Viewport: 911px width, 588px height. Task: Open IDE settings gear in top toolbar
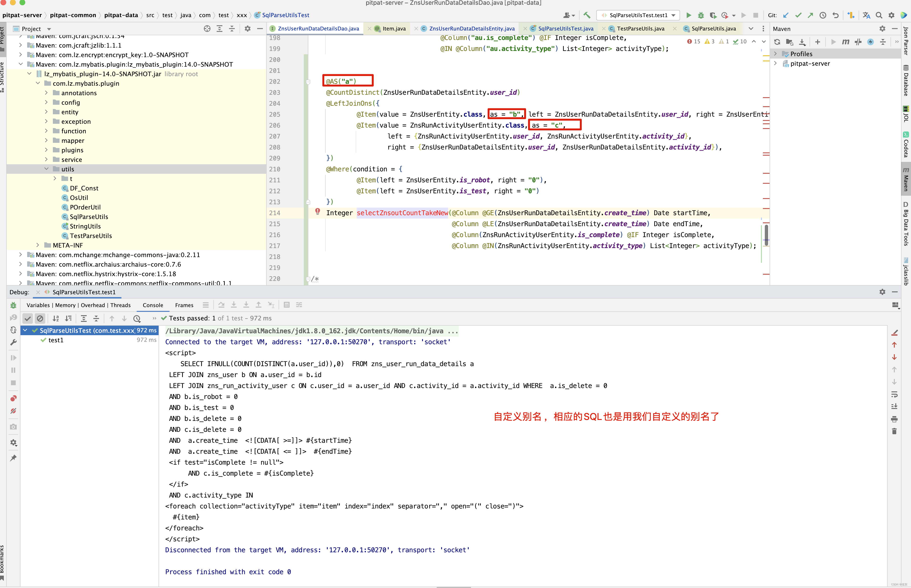click(891, 15)
